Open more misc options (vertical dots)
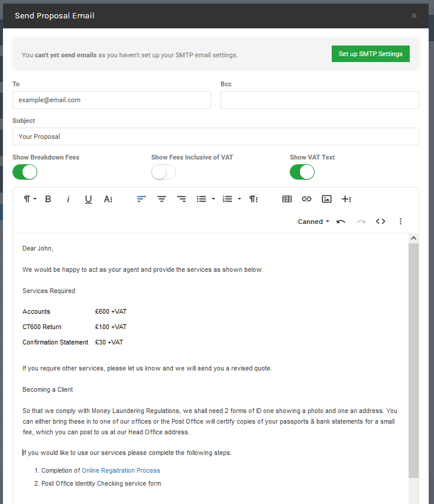Screen dimensions: 434x504 (400, 222)
